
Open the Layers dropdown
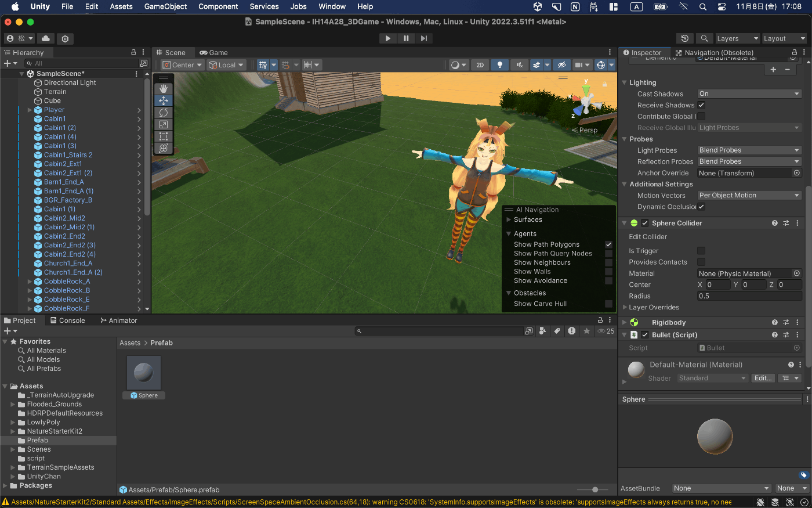click(737, 38)
